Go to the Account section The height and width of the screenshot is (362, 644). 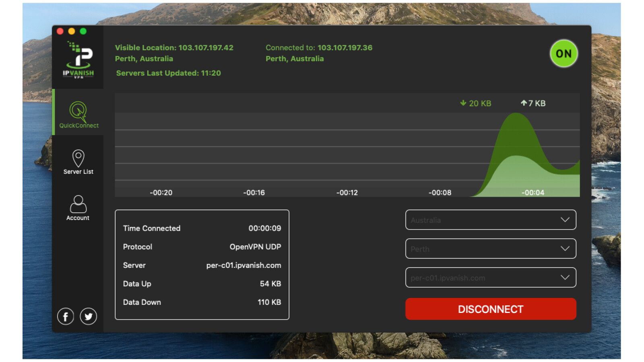coord(78,208)
